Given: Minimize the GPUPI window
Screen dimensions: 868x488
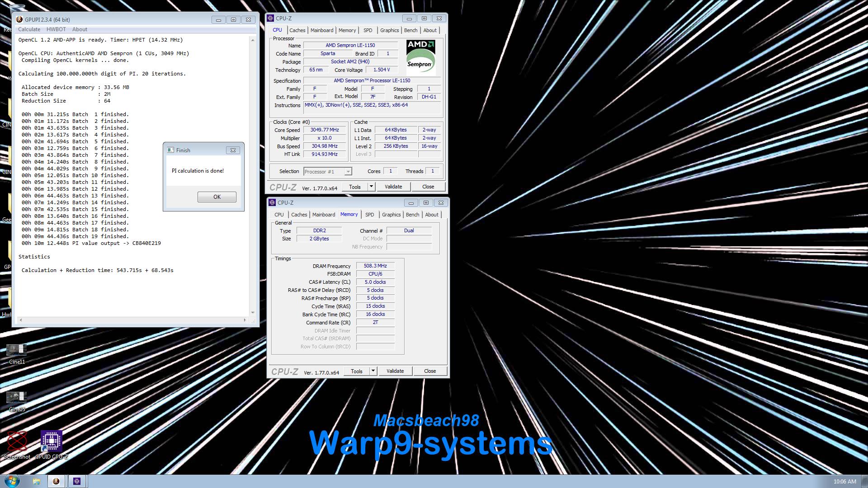Looking at the screenshot, I should pos(218,19).
